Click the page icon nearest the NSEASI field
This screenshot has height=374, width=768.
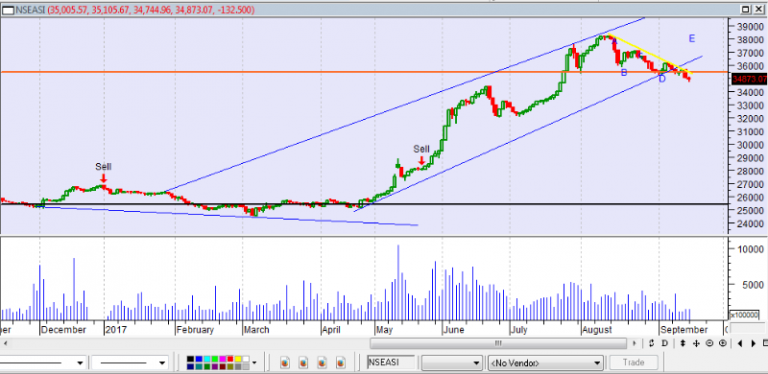click(341, 362)
